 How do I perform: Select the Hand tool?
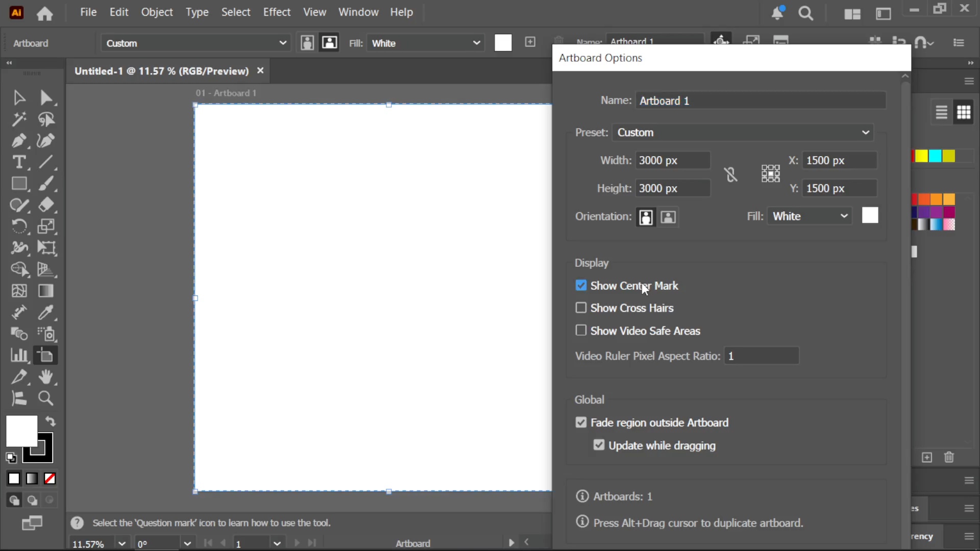pyautogui.click(x=46, y=377)
